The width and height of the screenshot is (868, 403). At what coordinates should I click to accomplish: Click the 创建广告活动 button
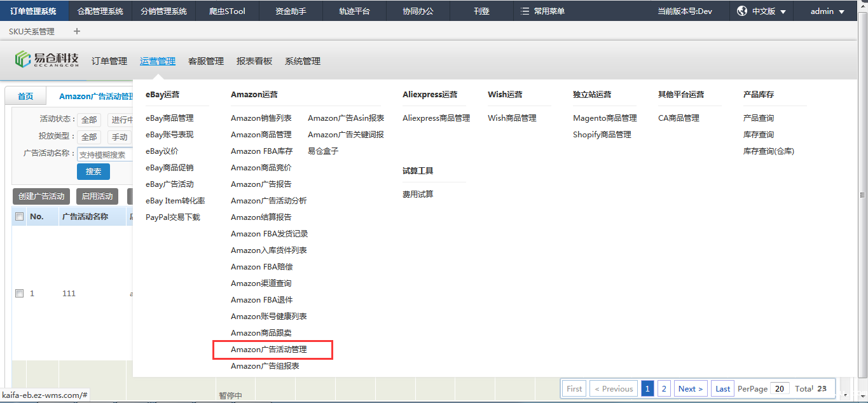[41, 196]
